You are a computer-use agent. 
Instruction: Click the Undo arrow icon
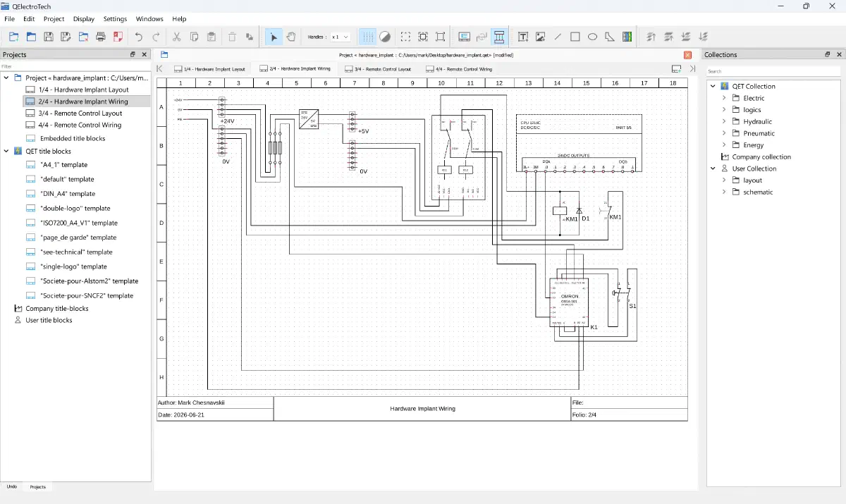pos(139,37)
